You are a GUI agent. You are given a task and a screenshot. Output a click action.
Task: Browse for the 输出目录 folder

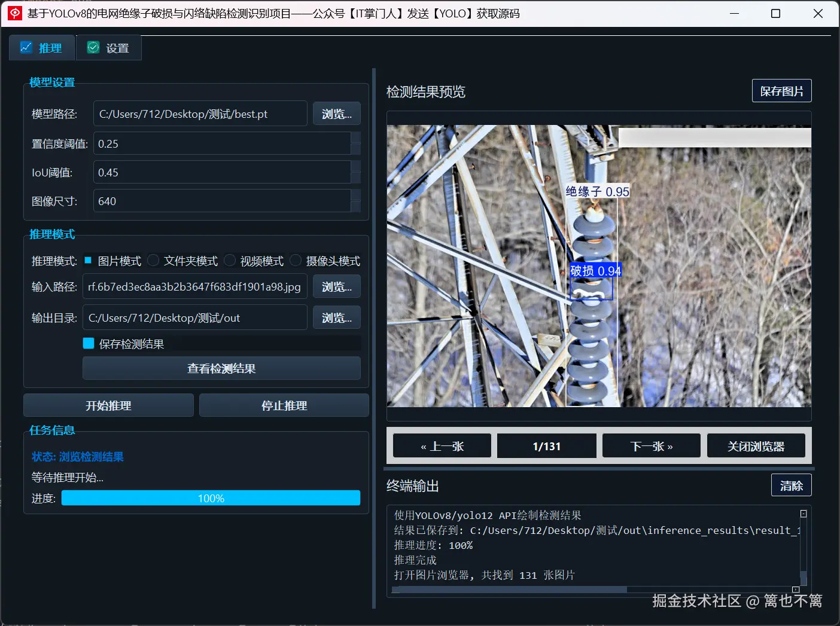[x=337, y=317]
